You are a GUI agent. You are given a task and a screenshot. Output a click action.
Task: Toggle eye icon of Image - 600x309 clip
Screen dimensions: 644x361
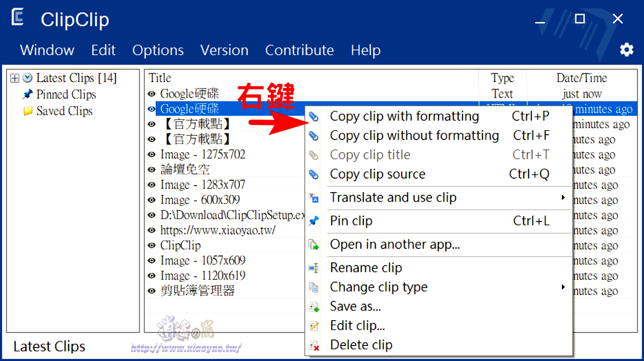[151, 200]
